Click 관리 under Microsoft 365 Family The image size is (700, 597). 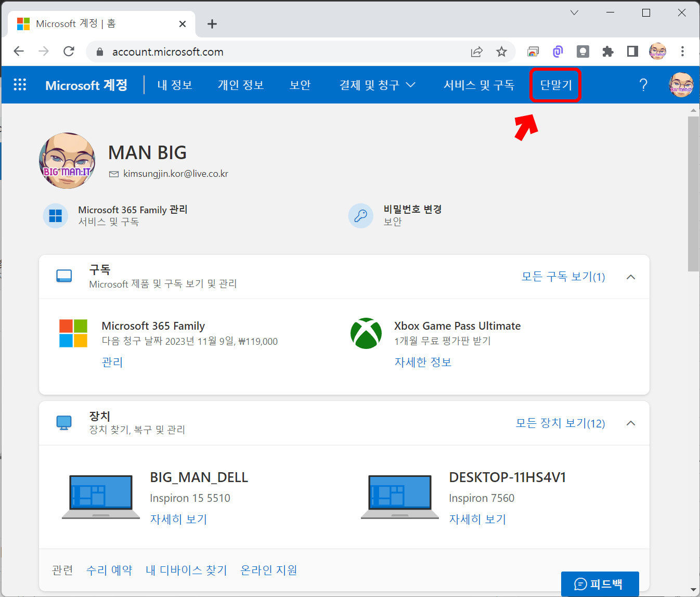[x=112, y=362]
